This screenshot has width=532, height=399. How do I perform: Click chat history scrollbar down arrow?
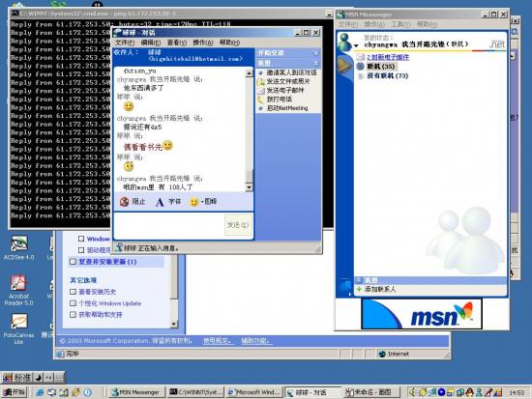(x=249, y=187)
